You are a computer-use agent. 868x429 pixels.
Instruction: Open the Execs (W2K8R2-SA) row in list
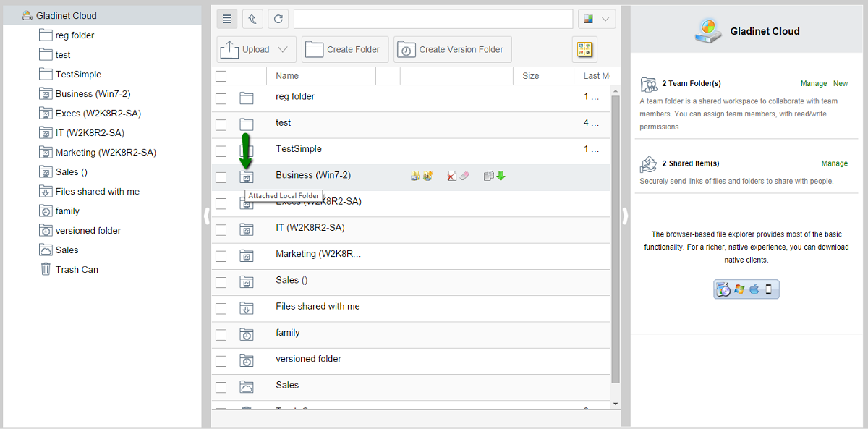[x=411, y=203]
